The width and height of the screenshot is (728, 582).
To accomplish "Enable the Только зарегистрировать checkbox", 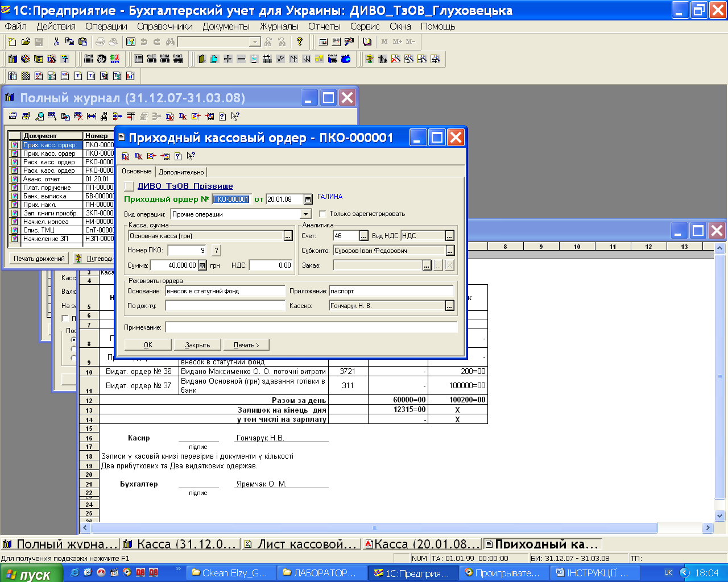I will tap(322, 214).
